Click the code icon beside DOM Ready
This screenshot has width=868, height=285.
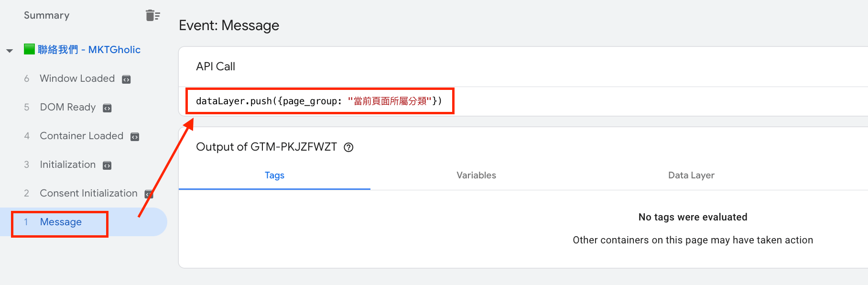pyautogui.click(x=107, y=108)
